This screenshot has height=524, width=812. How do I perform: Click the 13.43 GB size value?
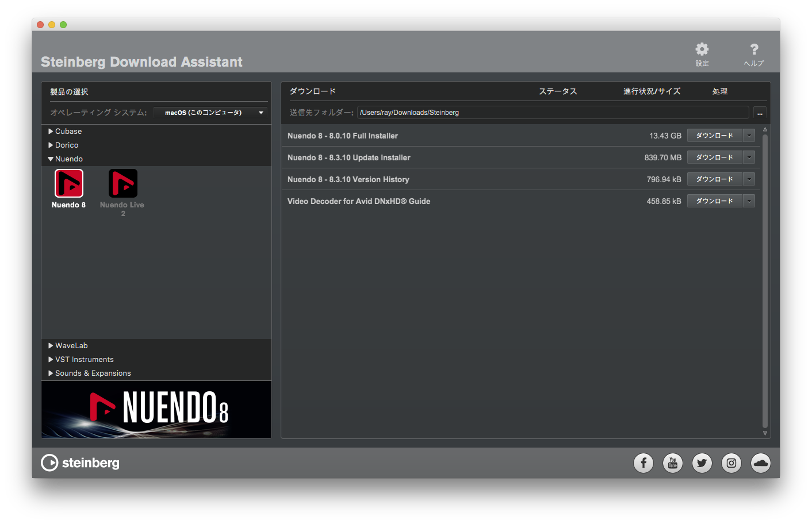click(x=665, y=136)
